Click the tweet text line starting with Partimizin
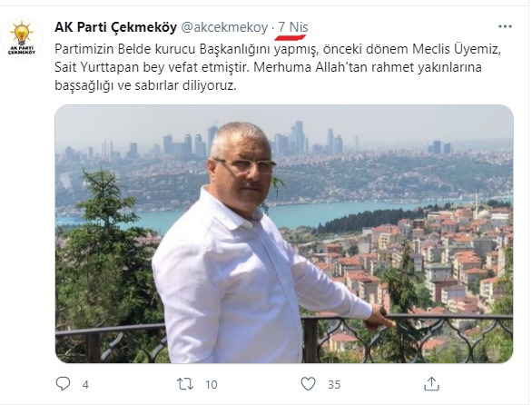 pyautogui.click(x=278, y=49)
